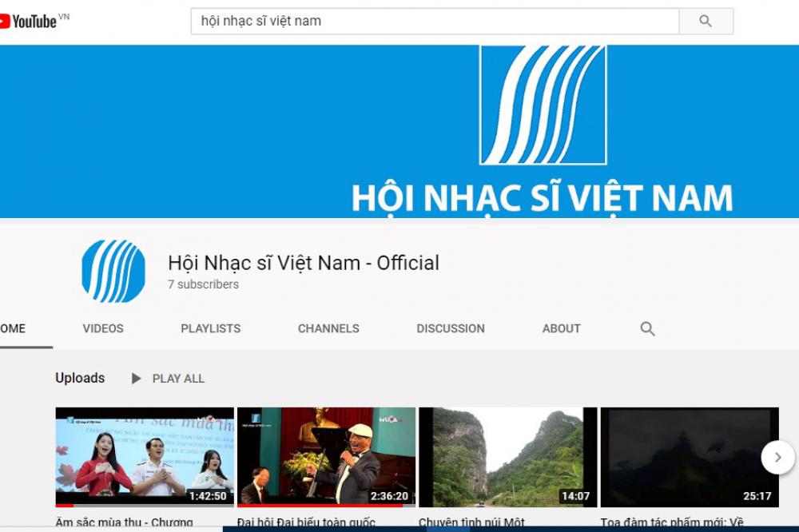Click 'Tọa đàm tác phẩm mới' video title

pos(672,523)
